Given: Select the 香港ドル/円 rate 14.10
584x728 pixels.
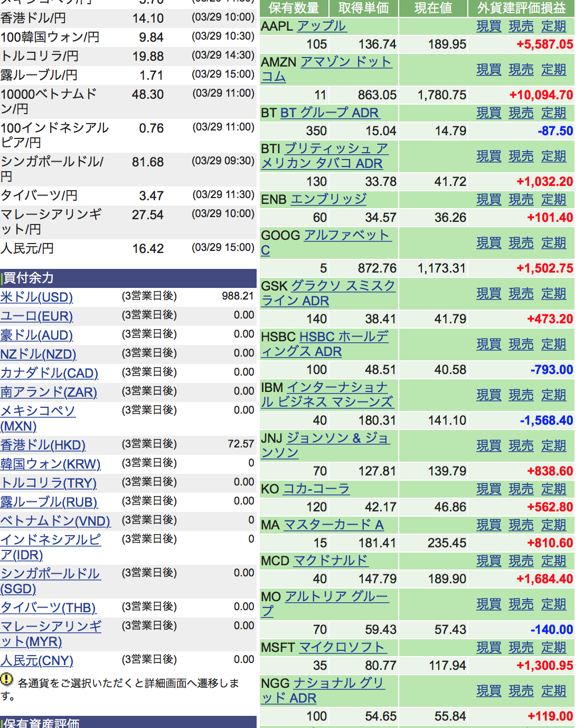Looking at the screenshot, I should click(x=148, y=18).
